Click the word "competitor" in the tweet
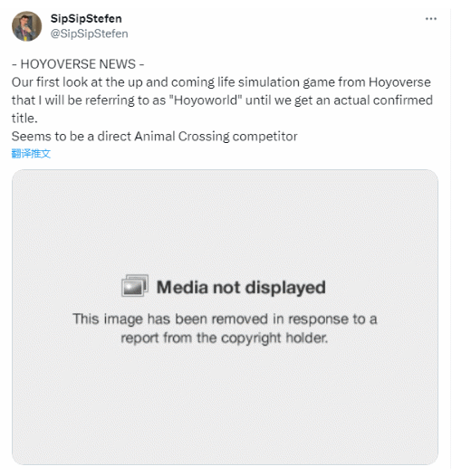This screenshot has width=452, height=476. [264, 137]
